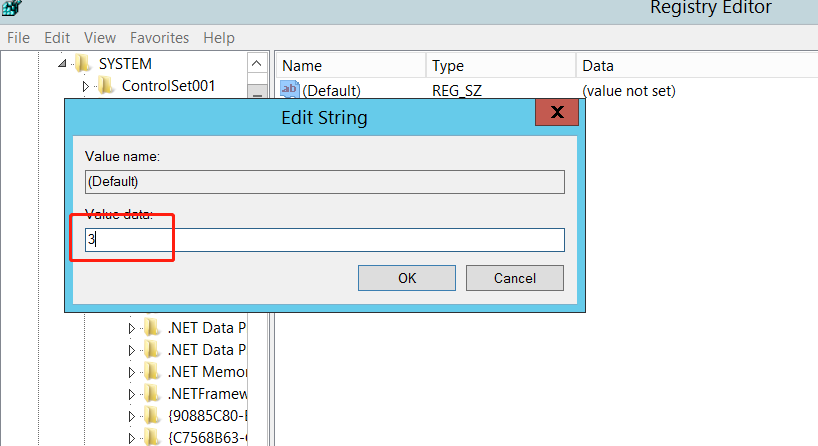Viewport: 818px width, 446px height.
Task: Sort by the Name column header
Action: [x=351, y=66]
